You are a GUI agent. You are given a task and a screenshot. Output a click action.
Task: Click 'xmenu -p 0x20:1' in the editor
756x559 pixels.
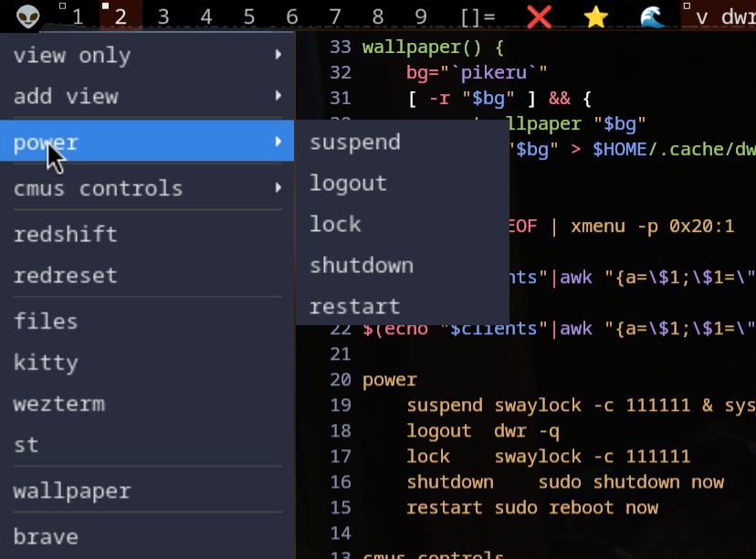click(652, 227)
